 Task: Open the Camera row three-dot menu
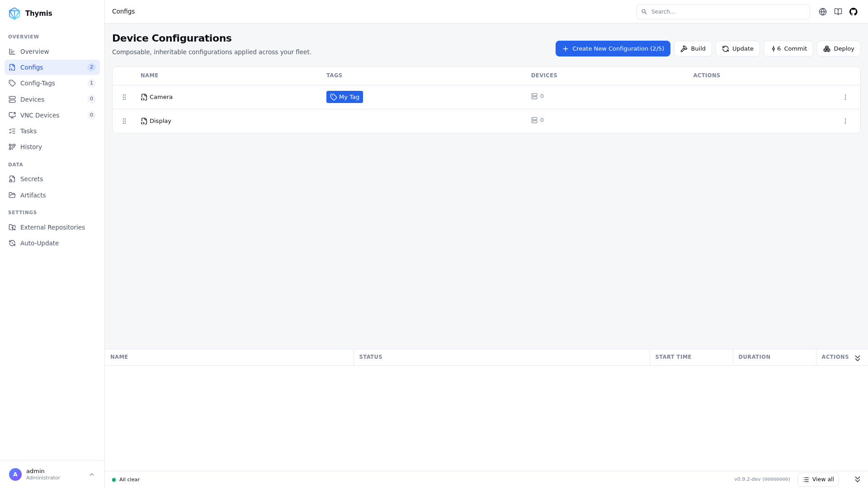coord(845,97)
